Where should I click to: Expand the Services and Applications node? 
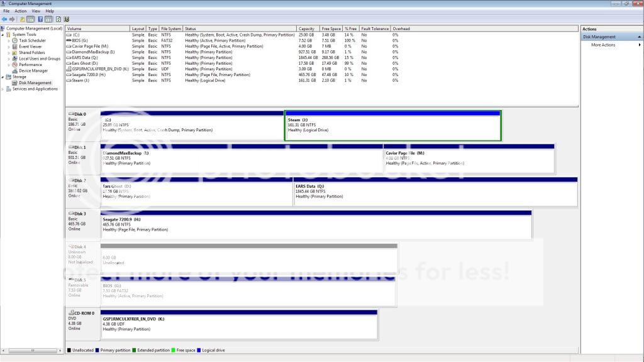(3, 89)
